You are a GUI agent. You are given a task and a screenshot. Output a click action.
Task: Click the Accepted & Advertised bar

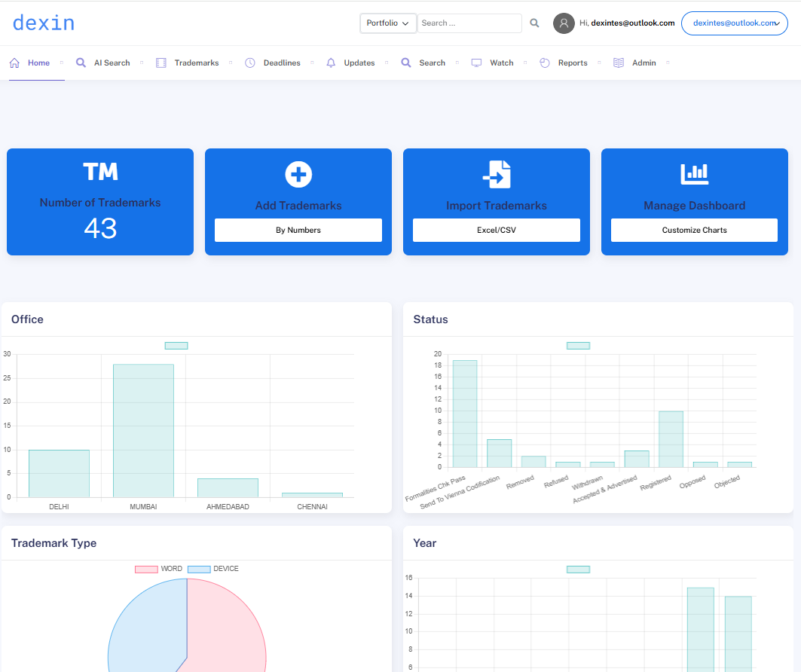[x=637, y=459]
